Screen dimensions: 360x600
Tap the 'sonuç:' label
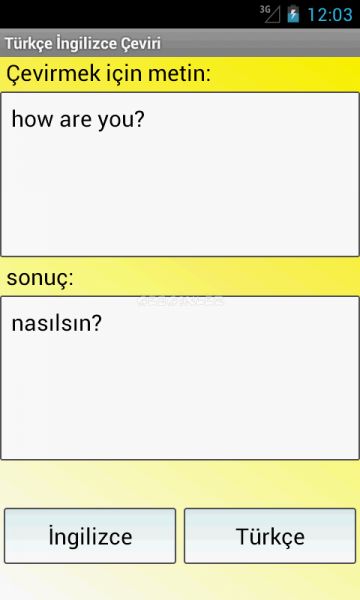pyautogui.click(x=40, y=278)
